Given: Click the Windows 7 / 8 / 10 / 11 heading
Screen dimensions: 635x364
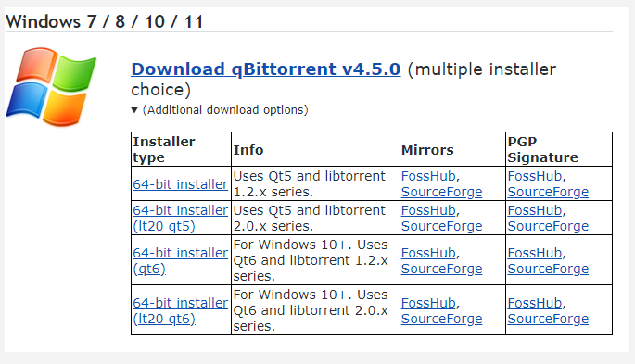Looking at the screenshot, I should [105, 21].
